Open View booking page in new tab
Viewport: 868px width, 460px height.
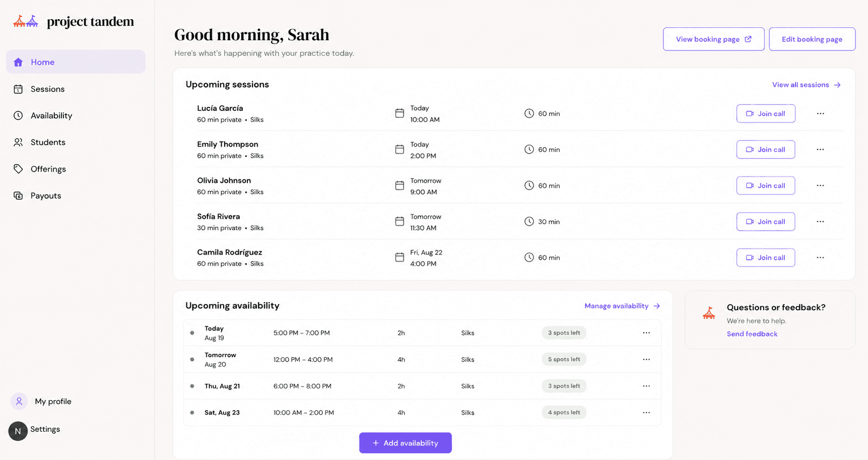click(x=713, y=39)
